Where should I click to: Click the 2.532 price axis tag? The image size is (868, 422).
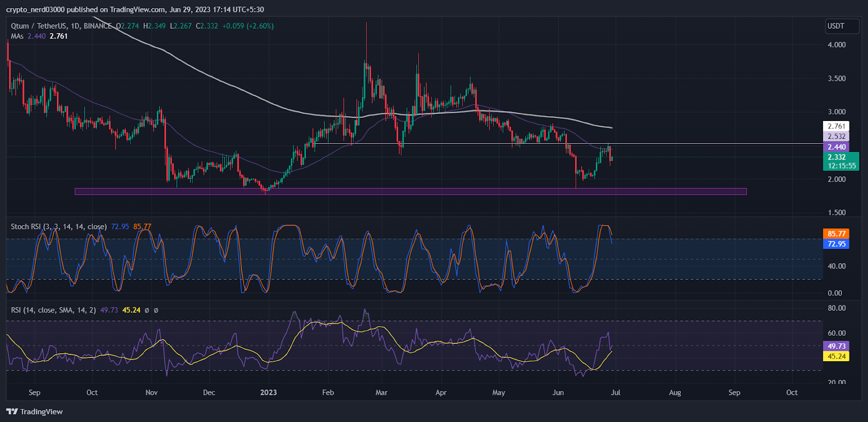(x=836, y=137)
